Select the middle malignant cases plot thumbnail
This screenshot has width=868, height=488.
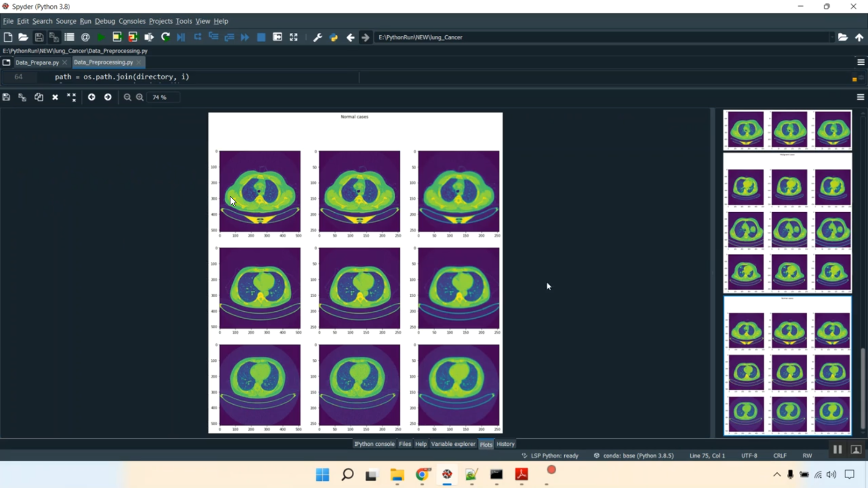tap(788, 223)
